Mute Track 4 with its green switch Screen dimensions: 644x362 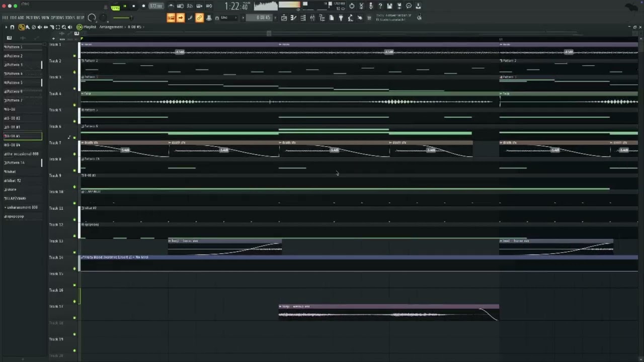(x=74, y=105)
